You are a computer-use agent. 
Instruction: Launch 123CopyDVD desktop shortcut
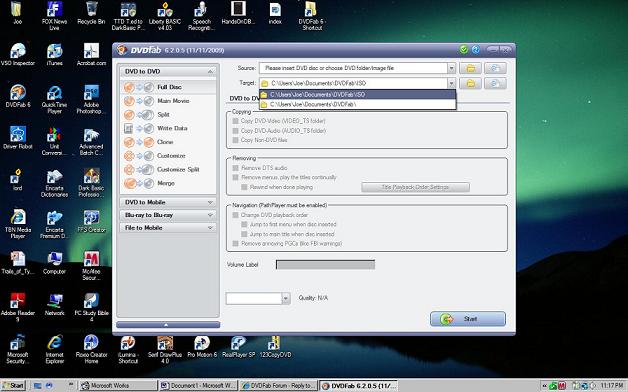[x=275, y=347]
